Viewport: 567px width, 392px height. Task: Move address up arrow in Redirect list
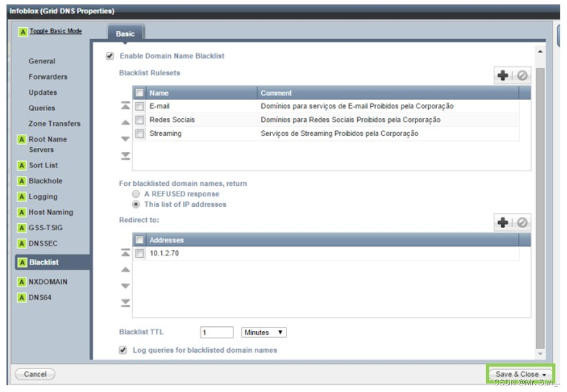(x=125, y=270)
